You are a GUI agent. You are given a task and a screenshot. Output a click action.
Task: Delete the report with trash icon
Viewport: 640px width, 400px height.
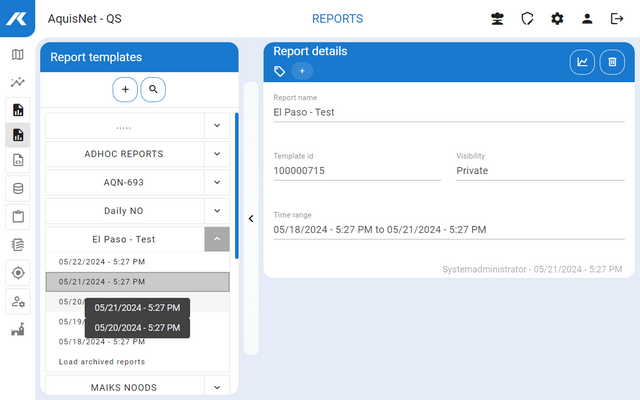click(x=612, y=62)
